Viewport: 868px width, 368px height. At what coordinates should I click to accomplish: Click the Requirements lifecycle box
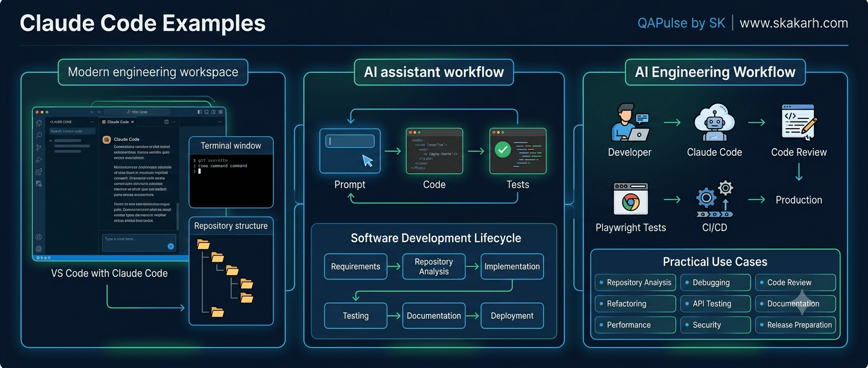[356, 267]
